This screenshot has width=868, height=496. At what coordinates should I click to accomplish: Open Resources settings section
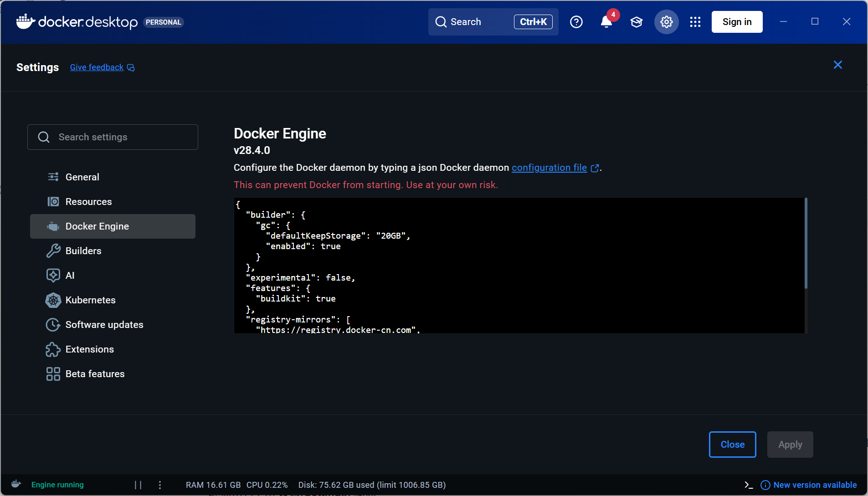[113, 201]
